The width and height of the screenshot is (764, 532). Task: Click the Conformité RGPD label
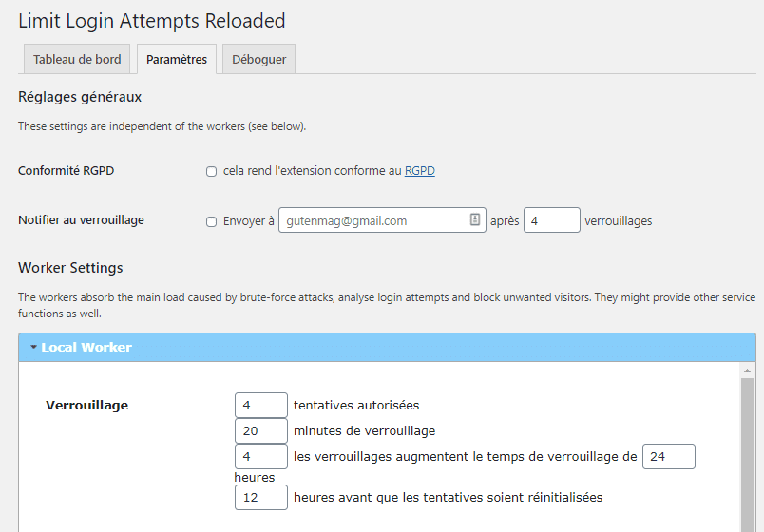coord(67,170)
